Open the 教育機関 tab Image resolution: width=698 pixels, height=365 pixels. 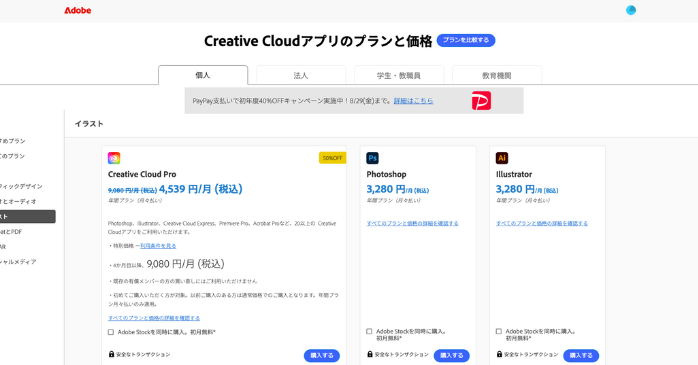point(497,75)
